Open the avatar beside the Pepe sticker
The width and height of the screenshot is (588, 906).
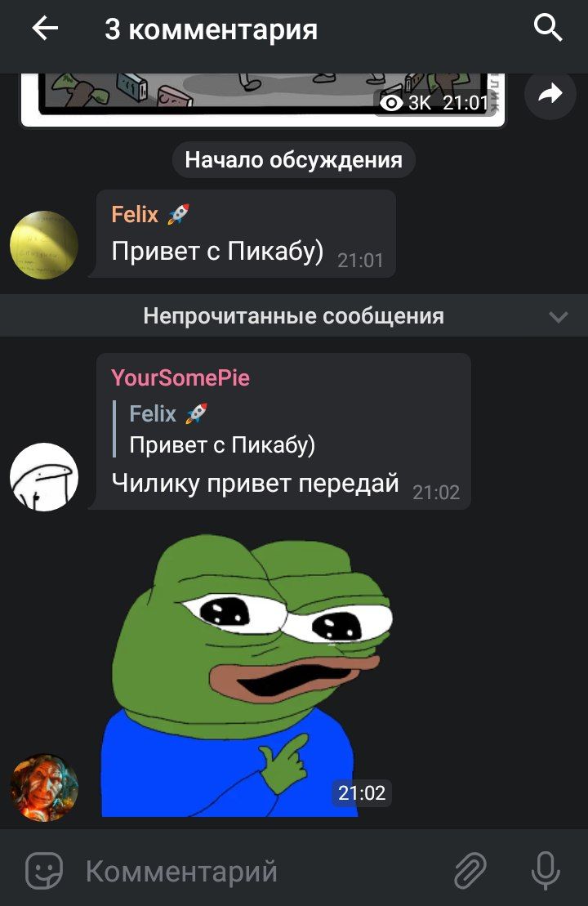pos(44,787)
